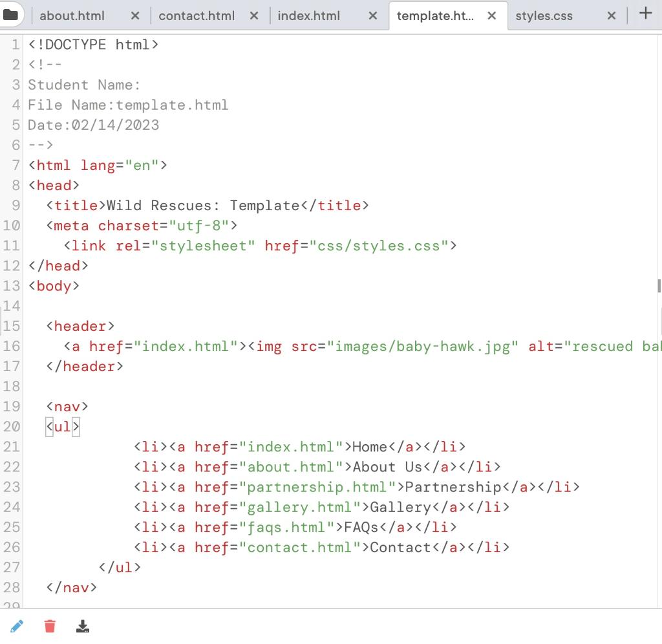Select the template.html tab
662x644 pixels.
click(x=435, y=16)
